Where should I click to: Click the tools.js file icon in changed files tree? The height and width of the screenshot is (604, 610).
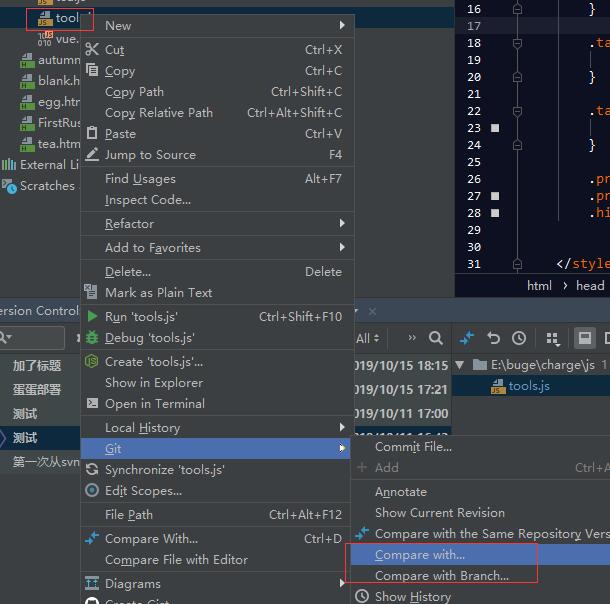coord(498,386)
